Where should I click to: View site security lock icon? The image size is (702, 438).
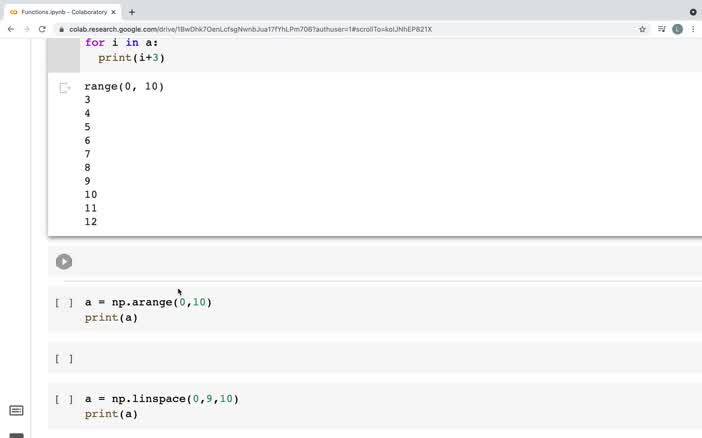pos(61,29)
